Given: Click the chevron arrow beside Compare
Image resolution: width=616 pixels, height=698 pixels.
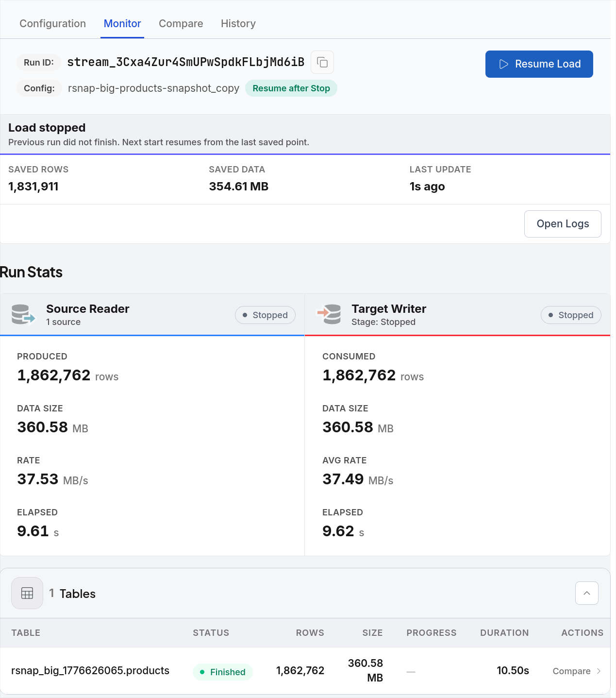Looking at the screenshot, I should click(x=599, y=671).
